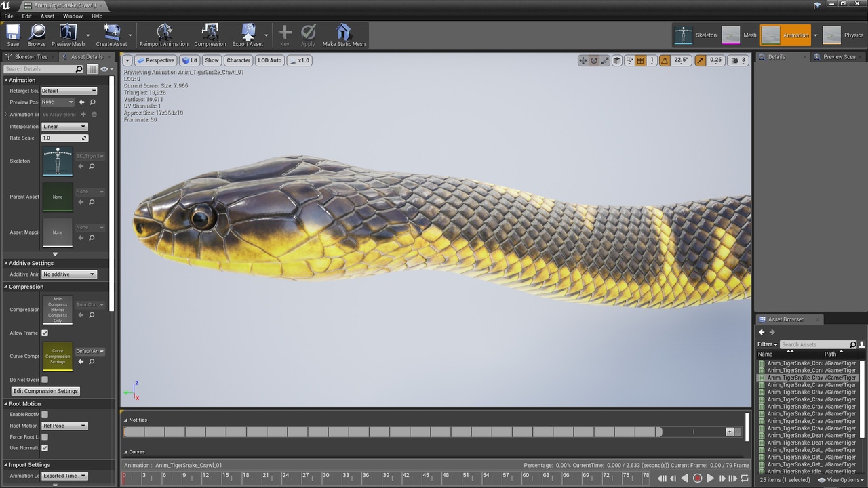Open the Retarget Source Default dropdown

click(69, 91)
